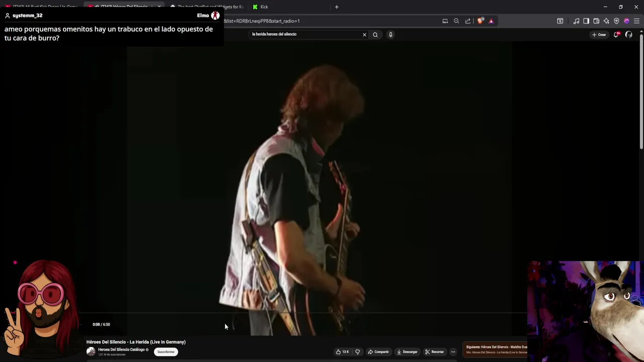Share this page from the address bar
Screen dimensions: 644x362
tap(468, 21)
